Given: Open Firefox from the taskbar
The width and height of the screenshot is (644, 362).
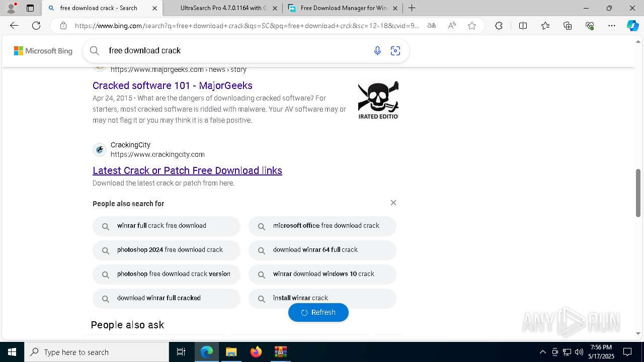Looking at the screenshot, I should (256, 352).
